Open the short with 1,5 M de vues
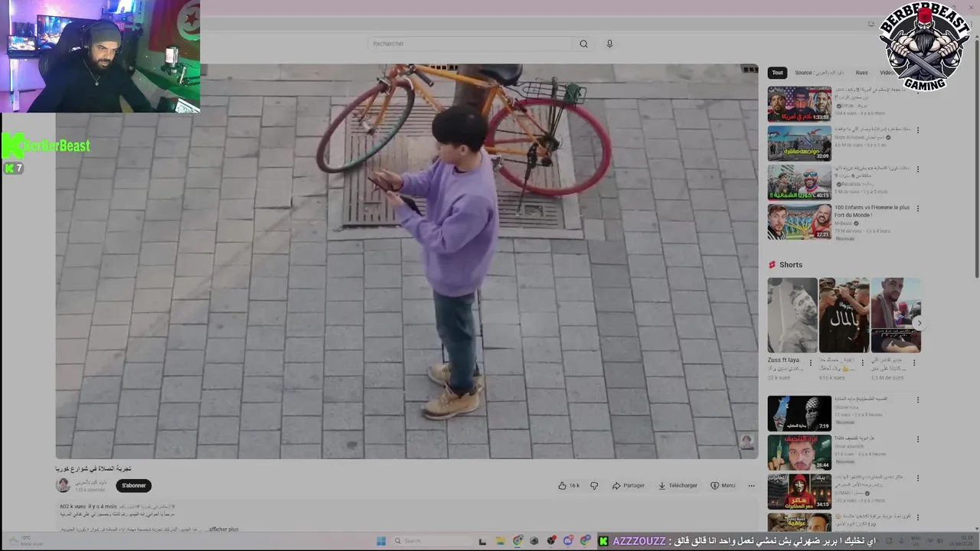The width and height of the screenshot is (980, 551). 896,315
